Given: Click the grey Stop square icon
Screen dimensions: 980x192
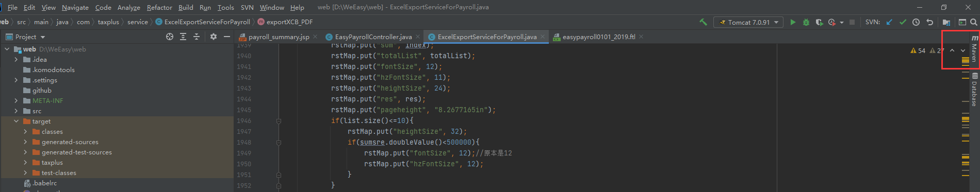Looking at the screenshot, I should click(852, 22).
